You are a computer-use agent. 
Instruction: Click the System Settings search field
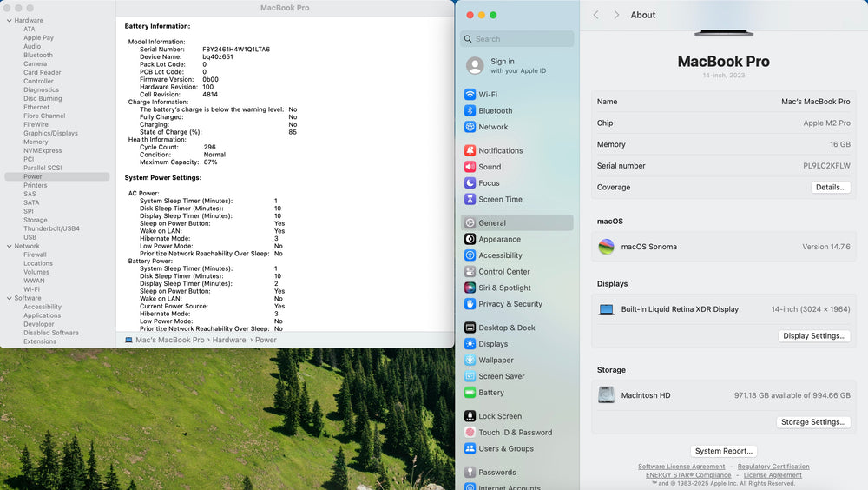[x=517, y=39]
